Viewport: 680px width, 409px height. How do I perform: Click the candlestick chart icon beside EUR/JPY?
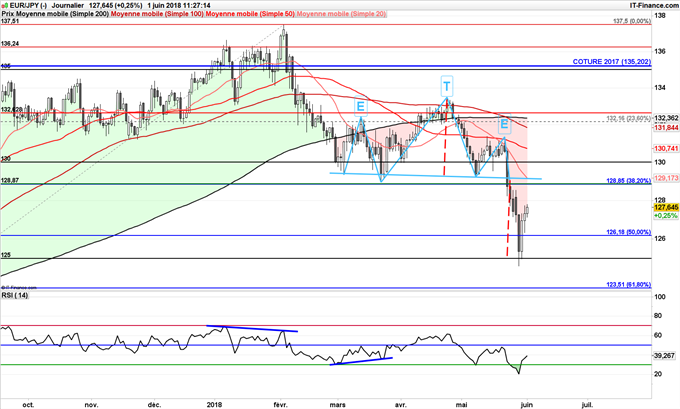coord(5,6)
